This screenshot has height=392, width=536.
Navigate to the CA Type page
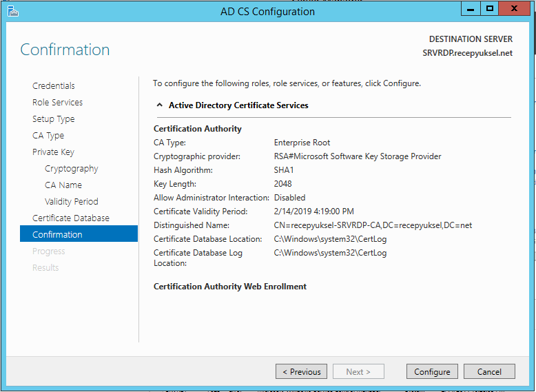coord(48,135)
